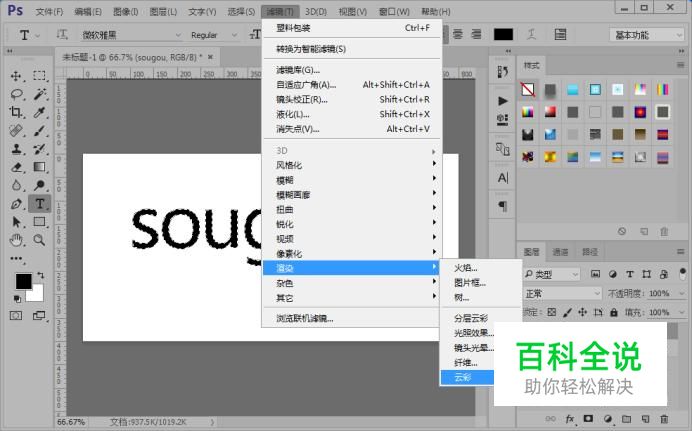Image resolution: width=692 pixels, height=431 pixels.
Task: Choose 液化(L)... from filter menu
Action: click(351, 114)
